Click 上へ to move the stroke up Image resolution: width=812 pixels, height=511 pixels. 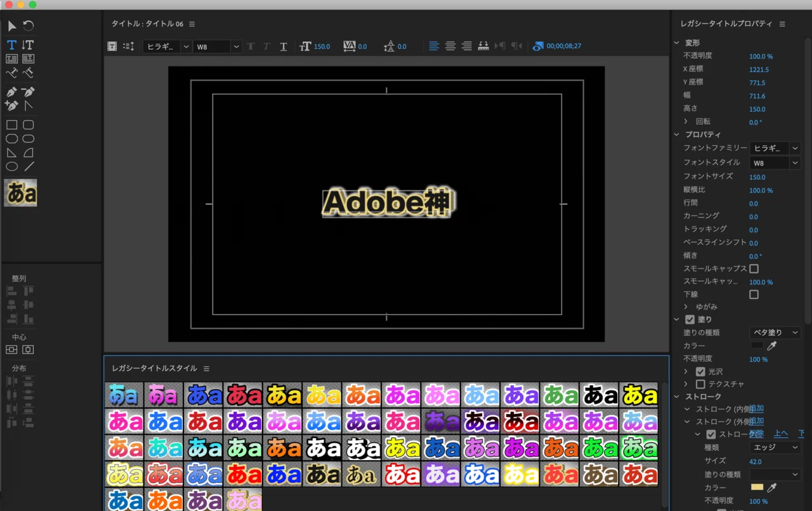point(781,434)
